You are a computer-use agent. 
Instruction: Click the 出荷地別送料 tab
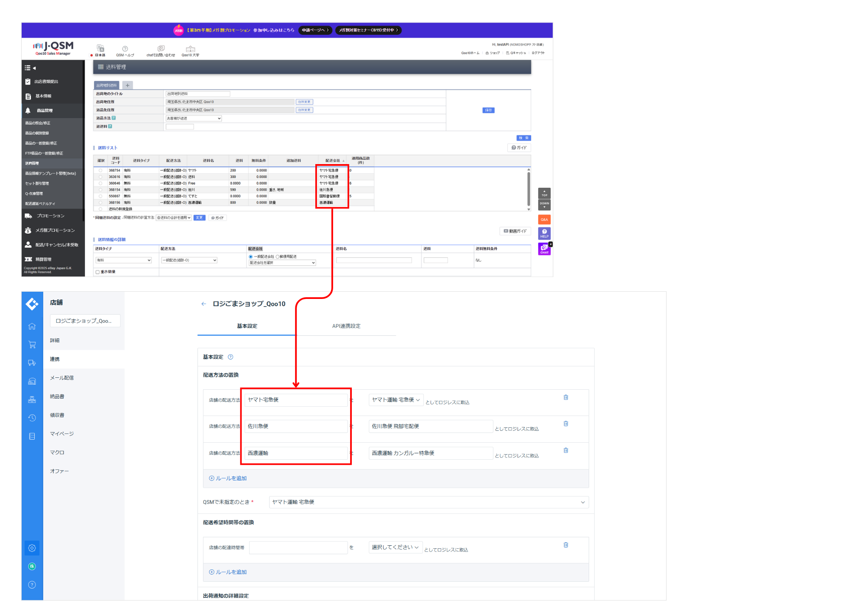click(106, 85)
